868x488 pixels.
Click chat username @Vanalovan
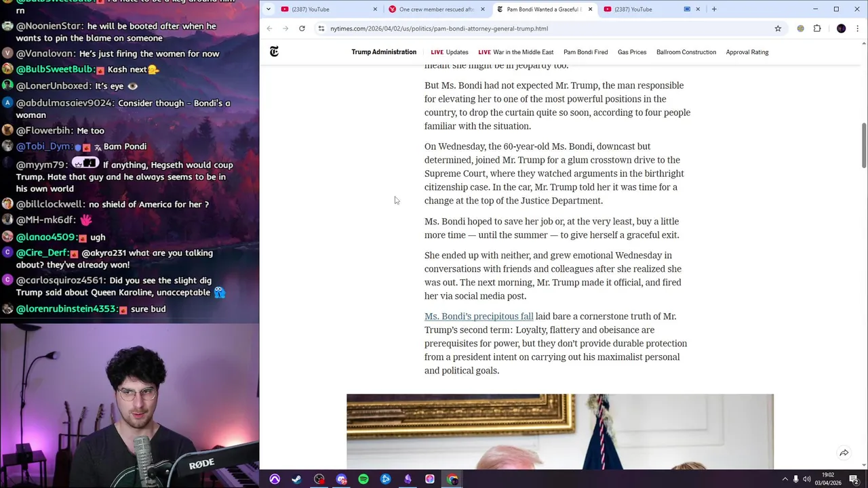(x=46, y=54)
